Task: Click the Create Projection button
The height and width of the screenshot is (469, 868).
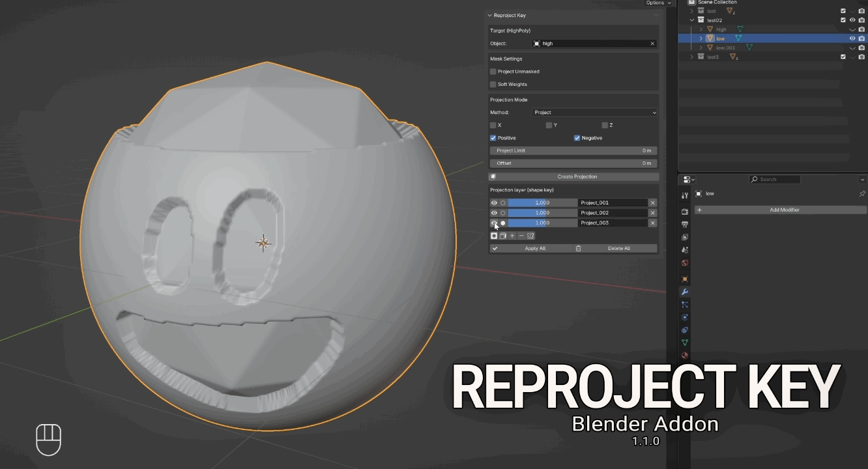Action: [573, 177]
